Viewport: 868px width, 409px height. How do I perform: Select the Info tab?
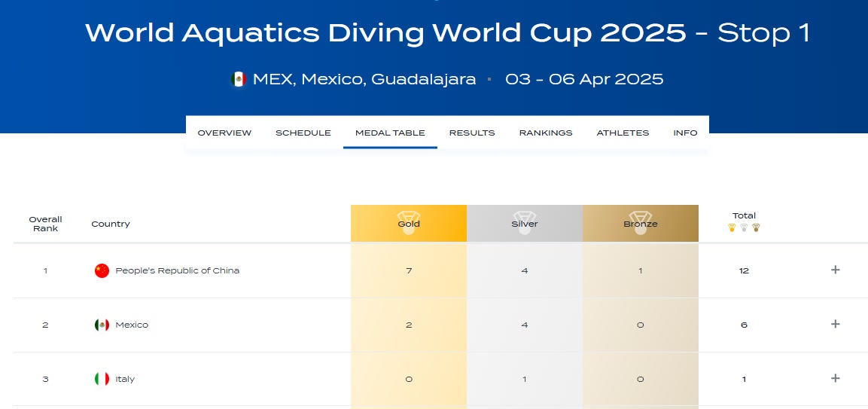[x=685, y=133]
